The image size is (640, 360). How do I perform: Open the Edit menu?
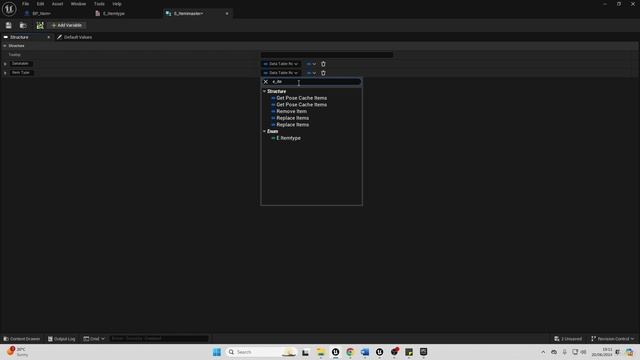pos(40,4)
